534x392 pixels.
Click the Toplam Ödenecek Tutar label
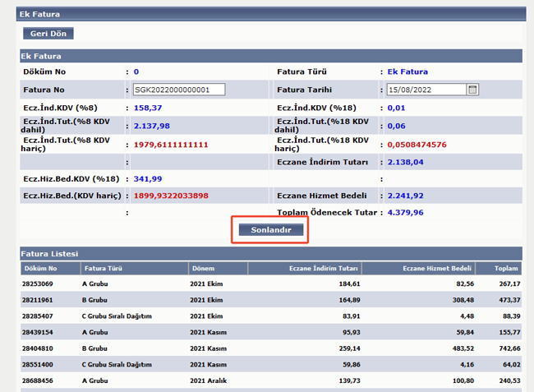(x=327, y=213)
